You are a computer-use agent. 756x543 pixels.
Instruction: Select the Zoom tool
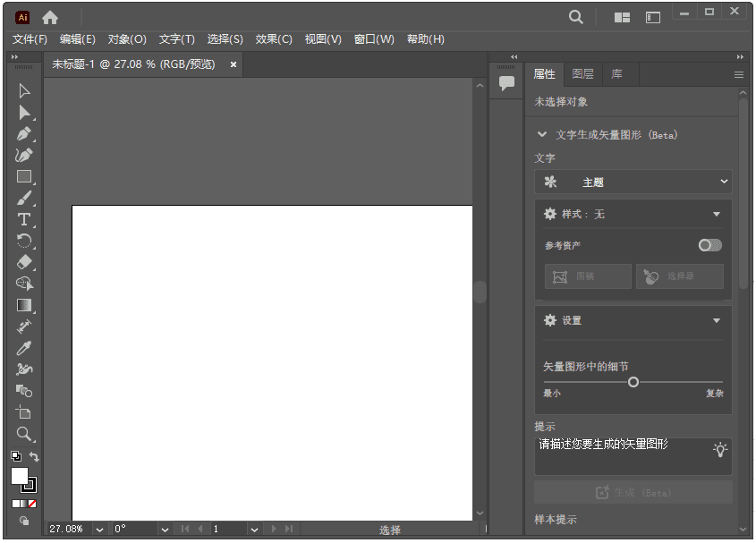[25, 435]
